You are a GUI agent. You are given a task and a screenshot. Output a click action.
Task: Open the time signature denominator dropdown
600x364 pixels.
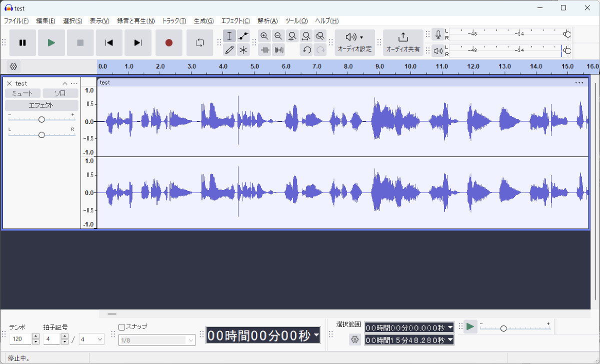click(91, 339)
